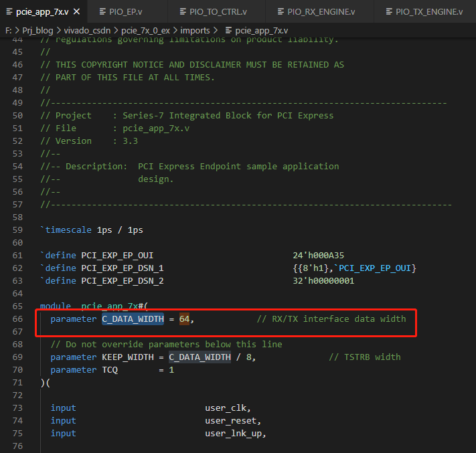Click line number 71 in the gutter
The height and width of the screenshot is (453, 476).
coord(17,383)
